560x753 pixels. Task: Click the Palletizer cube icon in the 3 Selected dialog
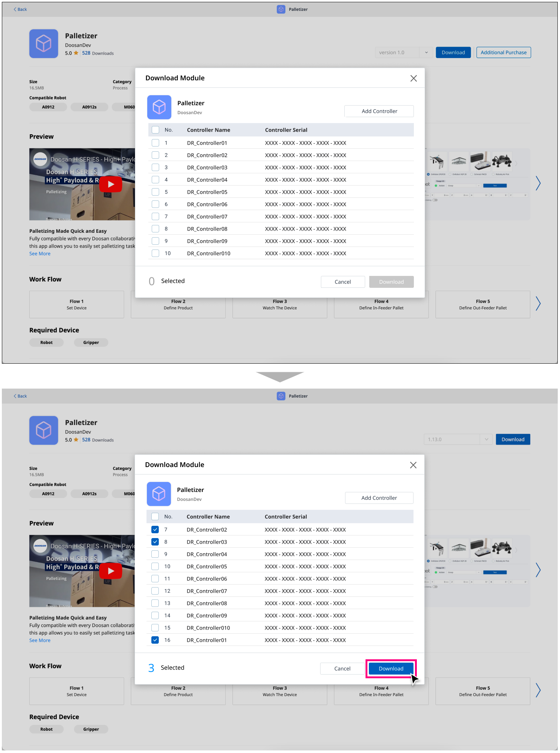[159, 494]
